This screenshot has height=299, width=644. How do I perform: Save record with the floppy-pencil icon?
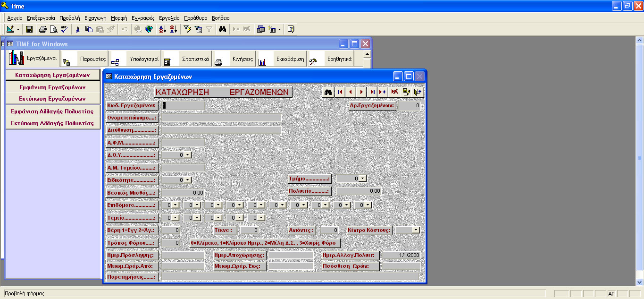point(407,92)
